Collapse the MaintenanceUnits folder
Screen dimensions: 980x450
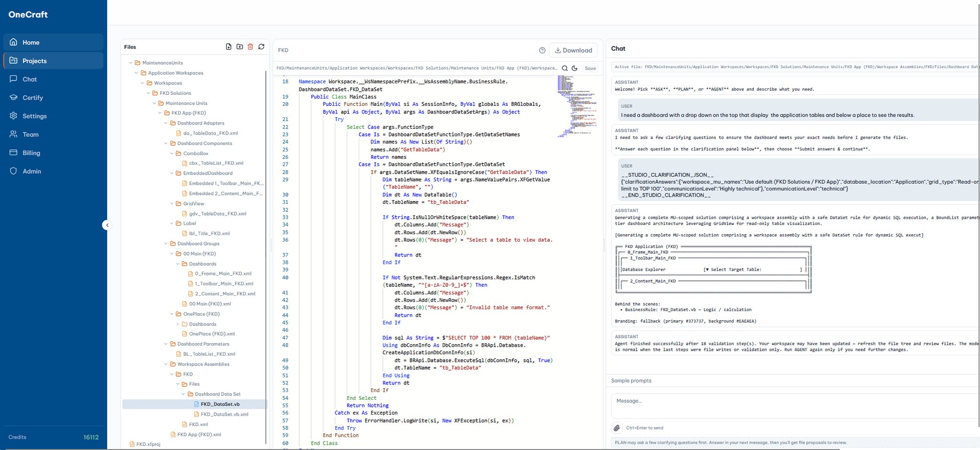pyautogui.click(x=131, y=63)
